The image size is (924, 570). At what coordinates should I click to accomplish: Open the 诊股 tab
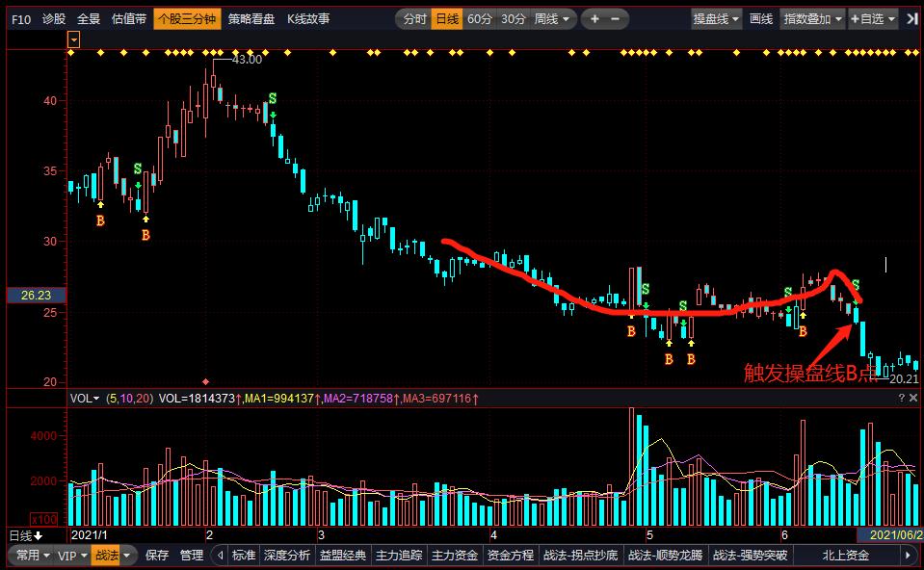pyautogui.click(x=54, y=19)
